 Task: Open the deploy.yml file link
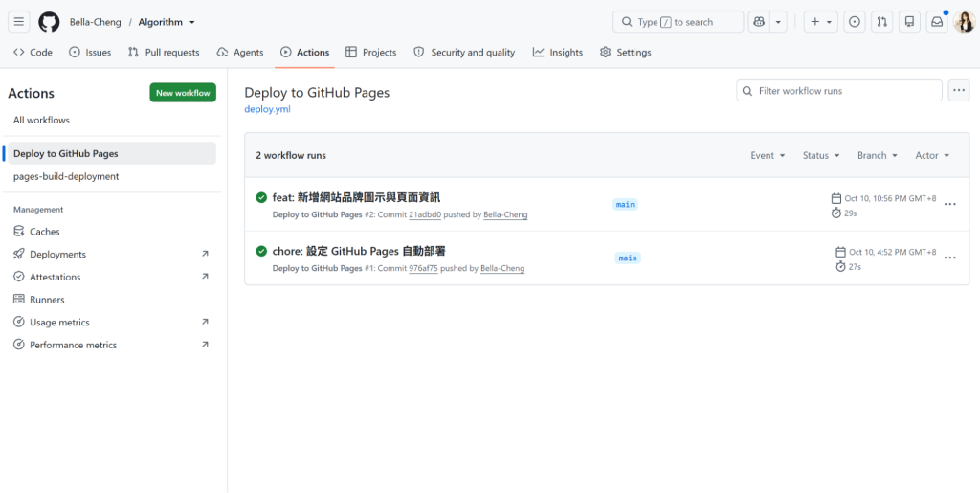pos(268,109)
